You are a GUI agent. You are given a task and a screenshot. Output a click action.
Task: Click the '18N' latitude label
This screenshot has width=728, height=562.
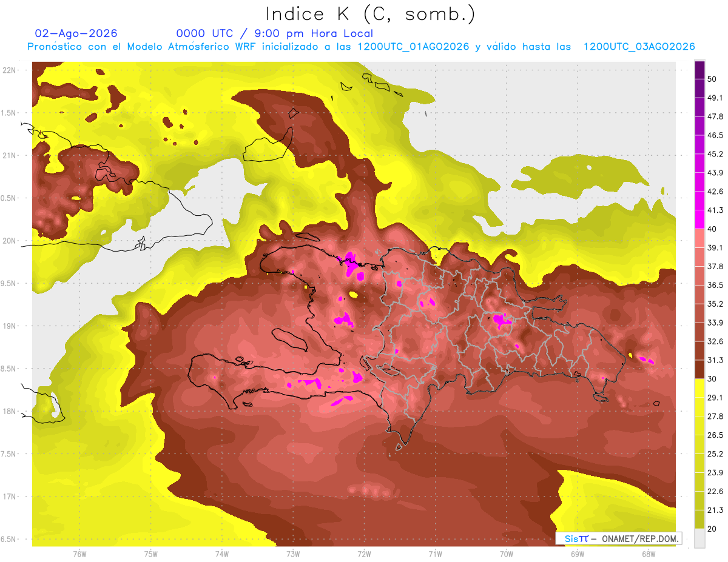click(10, 411)
